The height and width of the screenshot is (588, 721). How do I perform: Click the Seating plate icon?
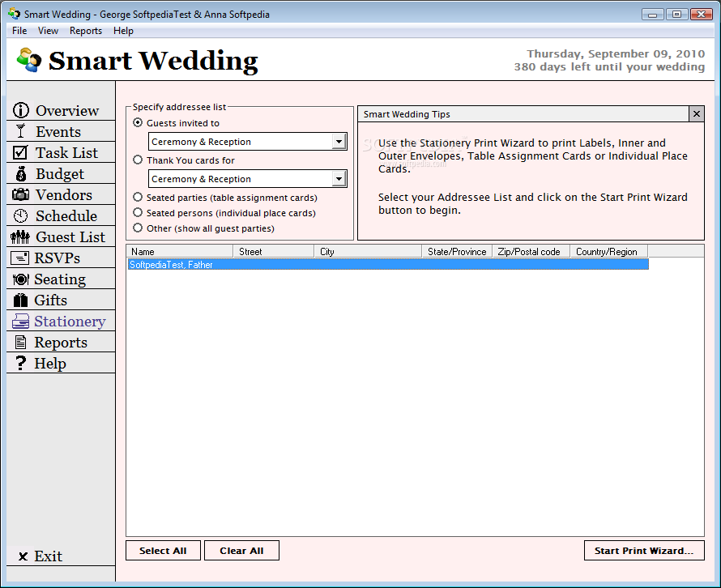(21, 279)
